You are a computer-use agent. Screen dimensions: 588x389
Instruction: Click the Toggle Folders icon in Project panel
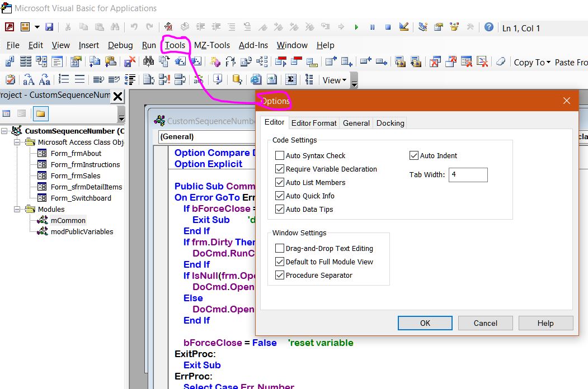(x=40, y=113)
